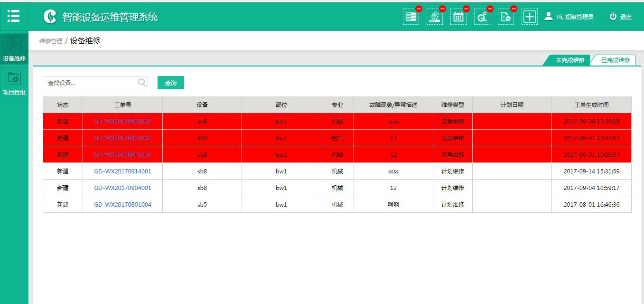Select timestamp 2017-09-14 15:31:59 cell
644x304 pixels.
591,171
